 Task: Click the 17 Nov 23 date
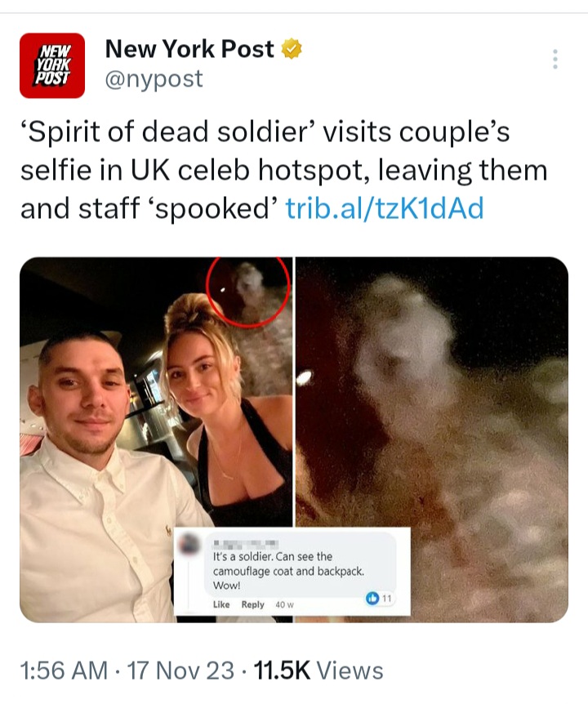pos(180,671)
